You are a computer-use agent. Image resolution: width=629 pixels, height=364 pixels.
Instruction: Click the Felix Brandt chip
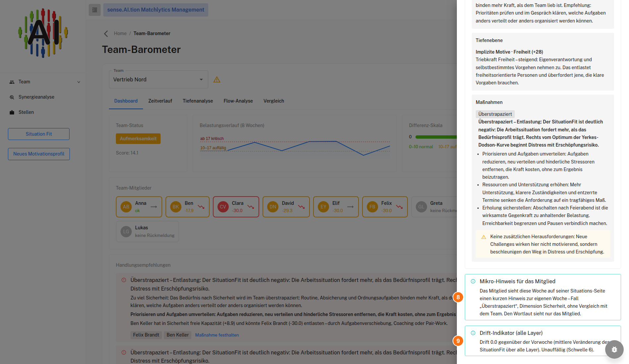[x=146, y=335]
